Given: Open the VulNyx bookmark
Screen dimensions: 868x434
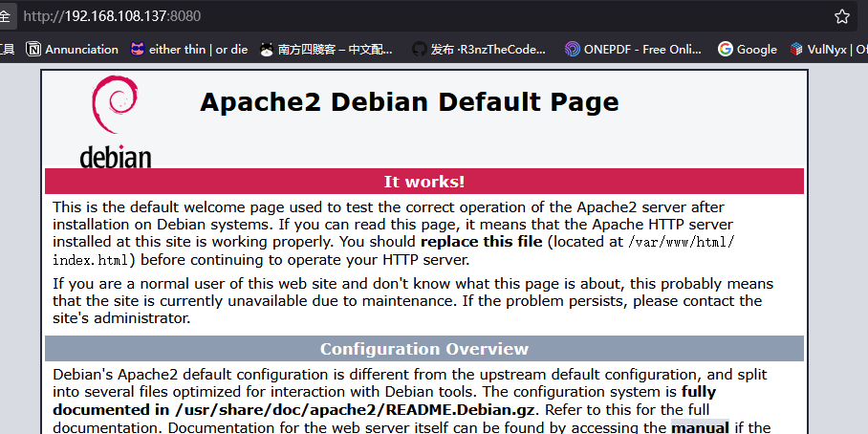Looking at the screenshot, I should pyautogui.click(x=829, y=50).
